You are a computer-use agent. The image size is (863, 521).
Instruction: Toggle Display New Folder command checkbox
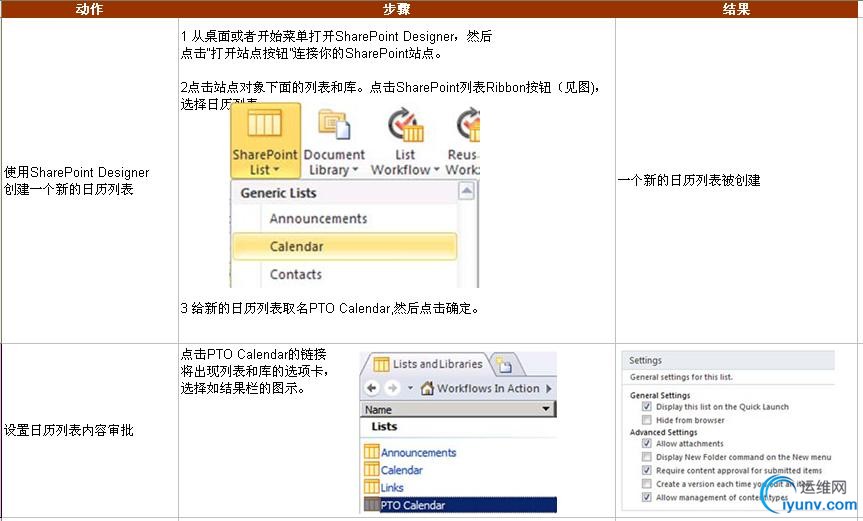coord(647,457)
